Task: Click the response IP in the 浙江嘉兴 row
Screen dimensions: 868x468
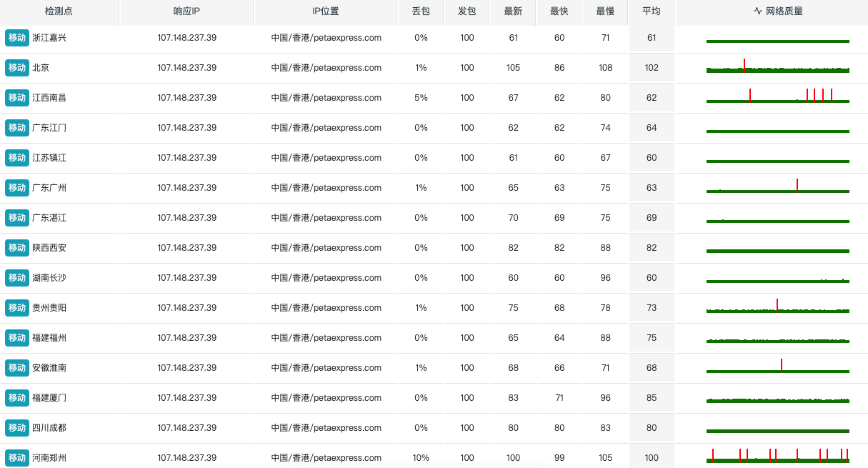Action: [x=187, y=38]
